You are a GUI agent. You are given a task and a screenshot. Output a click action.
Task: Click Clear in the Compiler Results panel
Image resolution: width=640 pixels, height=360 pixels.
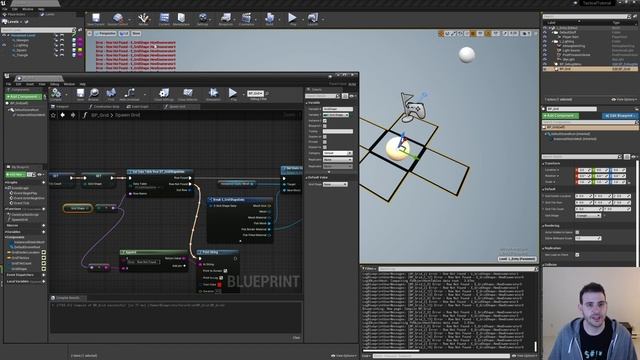tap(296, 338)
